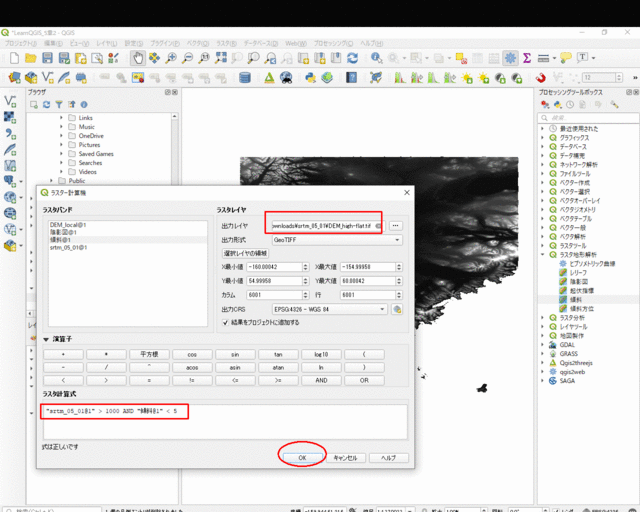Click the red magnet snapping icon
The width and height of the screenshot is (640, 512).
click(541, 78)
